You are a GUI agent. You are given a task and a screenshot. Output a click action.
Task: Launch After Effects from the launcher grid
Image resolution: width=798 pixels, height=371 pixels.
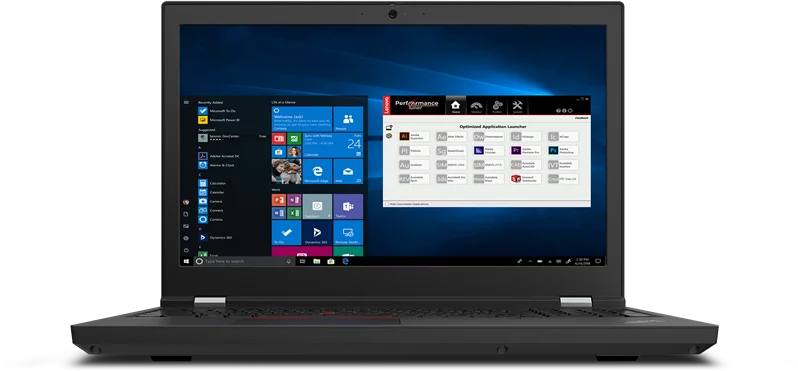point(451,136)
